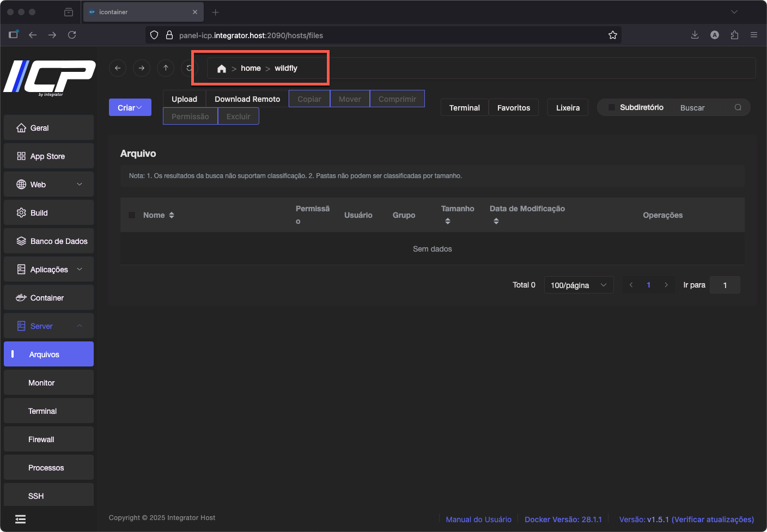767x532 pixels.
Task: Expand the Aplicações sidebar menu
Action: coord(49,270)
